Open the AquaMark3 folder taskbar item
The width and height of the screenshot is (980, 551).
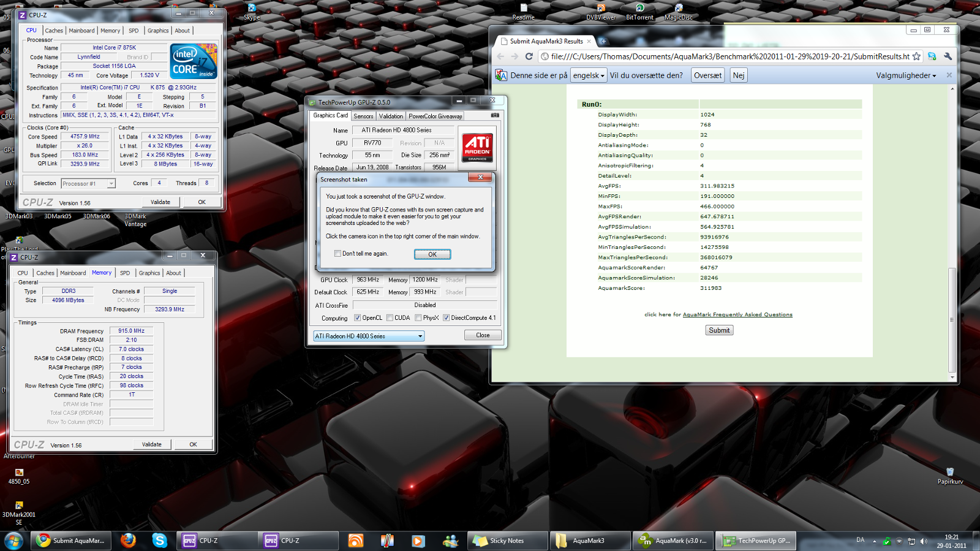pyautogui.click(x=589, y=541)
